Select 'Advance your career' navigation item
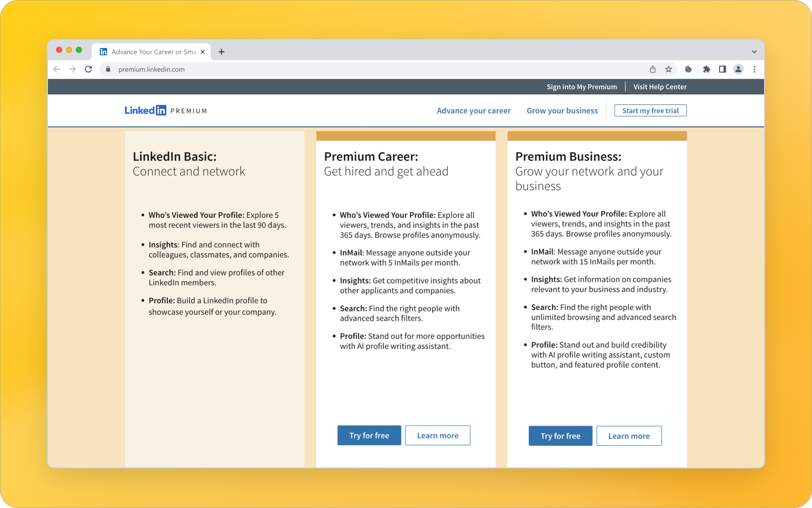This screenshot has width=812, height=508. coord(474,110)
